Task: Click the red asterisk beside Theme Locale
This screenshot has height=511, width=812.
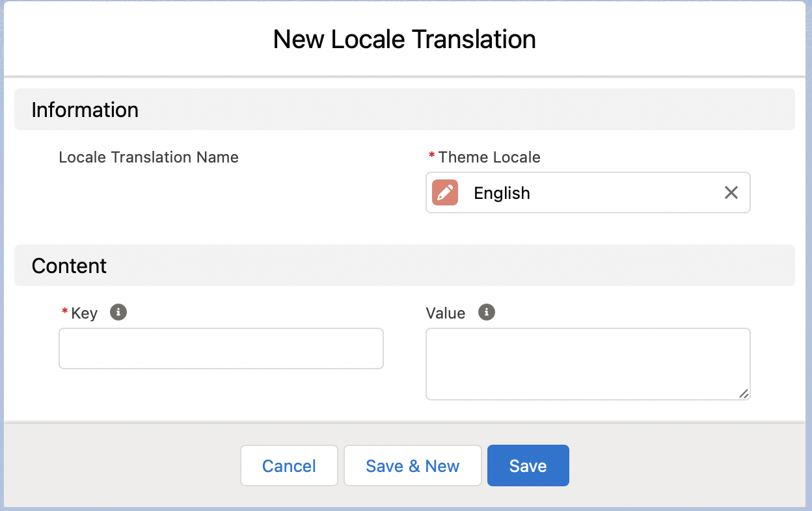Action: tap(431, 157)
